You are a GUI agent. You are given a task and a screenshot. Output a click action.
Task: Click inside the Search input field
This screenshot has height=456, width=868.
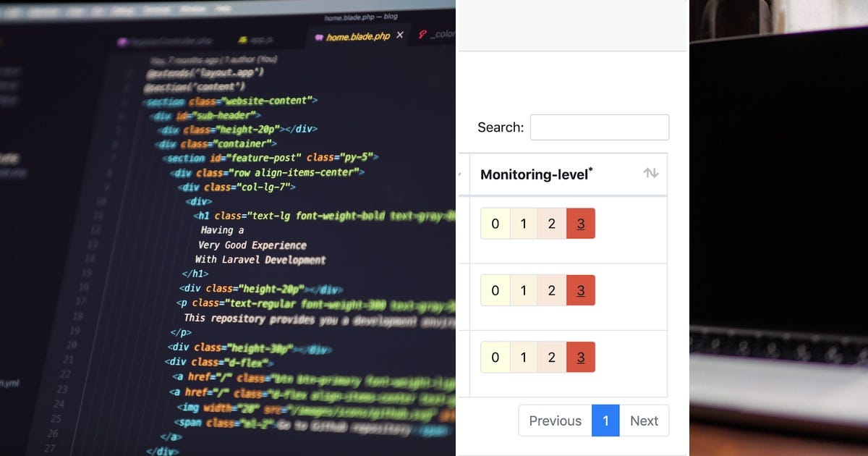[599, 127]
